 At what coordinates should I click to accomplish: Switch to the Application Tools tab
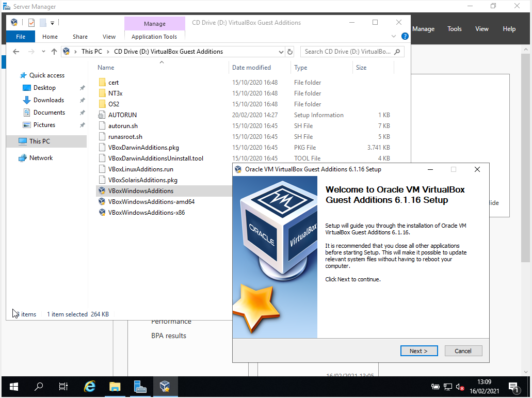(154, 37)
